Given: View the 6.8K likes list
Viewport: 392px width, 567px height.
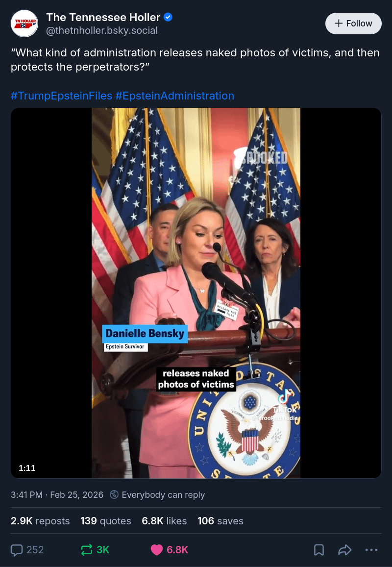Looking at the screenshot, I should click(164, 521).
